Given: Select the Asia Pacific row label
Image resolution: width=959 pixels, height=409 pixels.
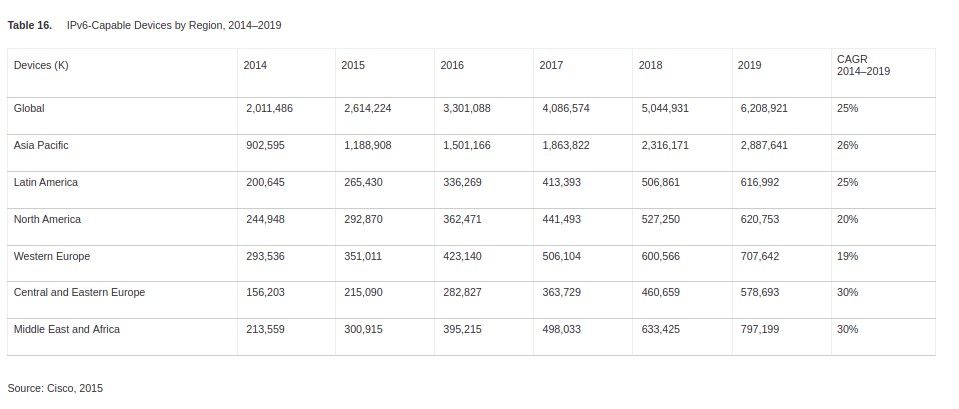Looking at the screenshot, I should (x=41, y=145).
